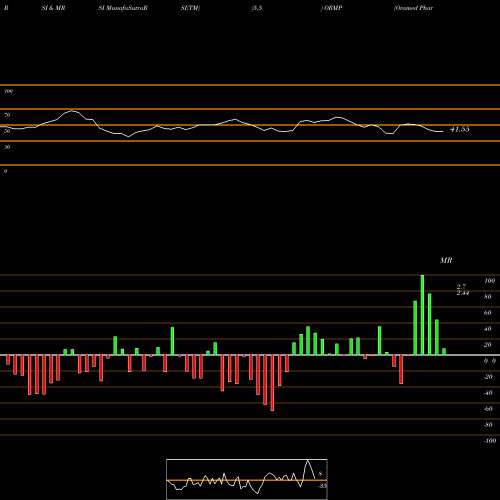
Task: Click the MR axis label -40
Action: tap(488, 393)
